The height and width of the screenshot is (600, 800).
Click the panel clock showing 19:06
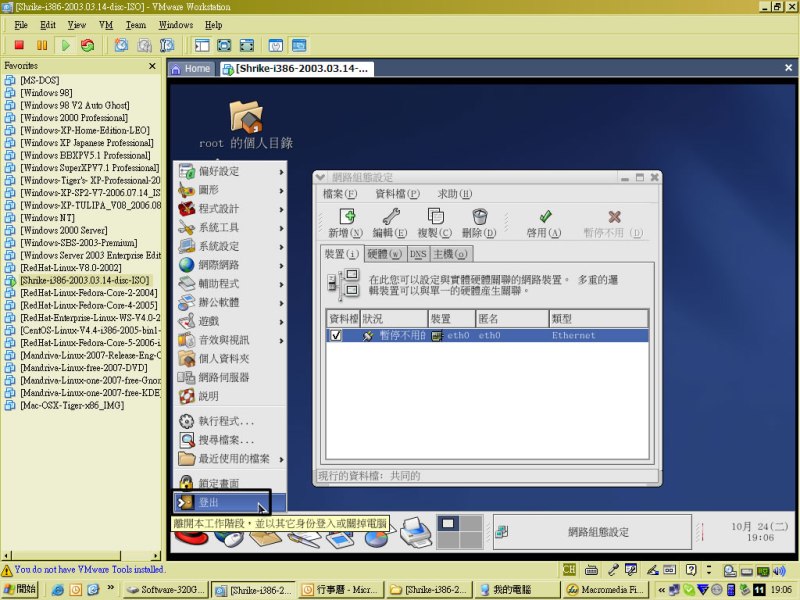[760, 532]
